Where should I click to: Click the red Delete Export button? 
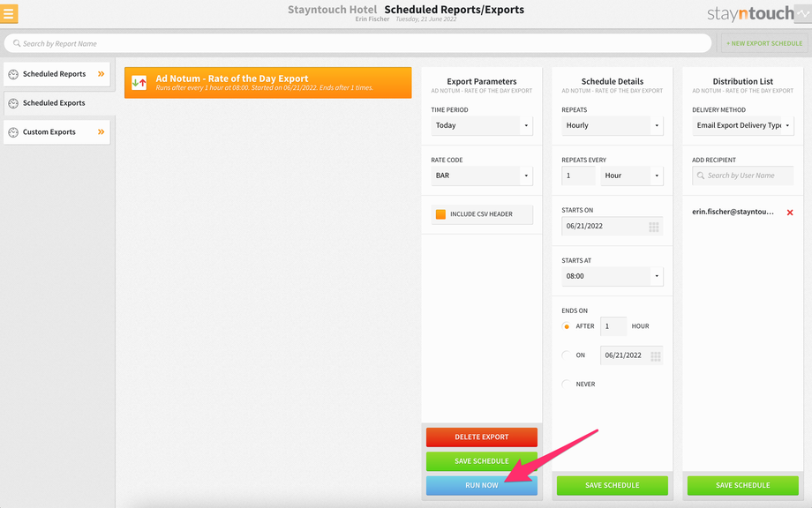[482, 437]
